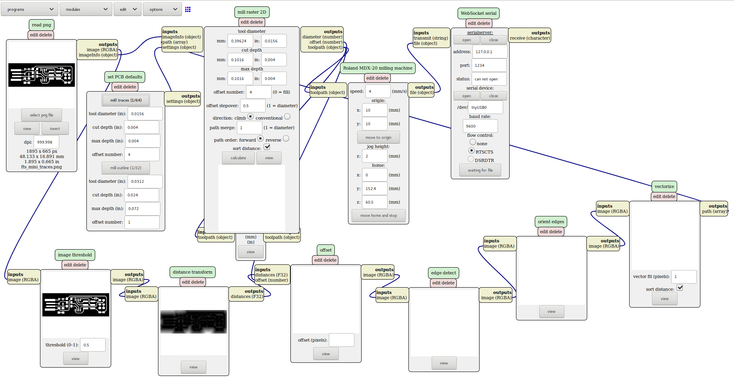Screen dimensions: 734x378
Task: Click the baud rate input field
Action: click(480, 126)
